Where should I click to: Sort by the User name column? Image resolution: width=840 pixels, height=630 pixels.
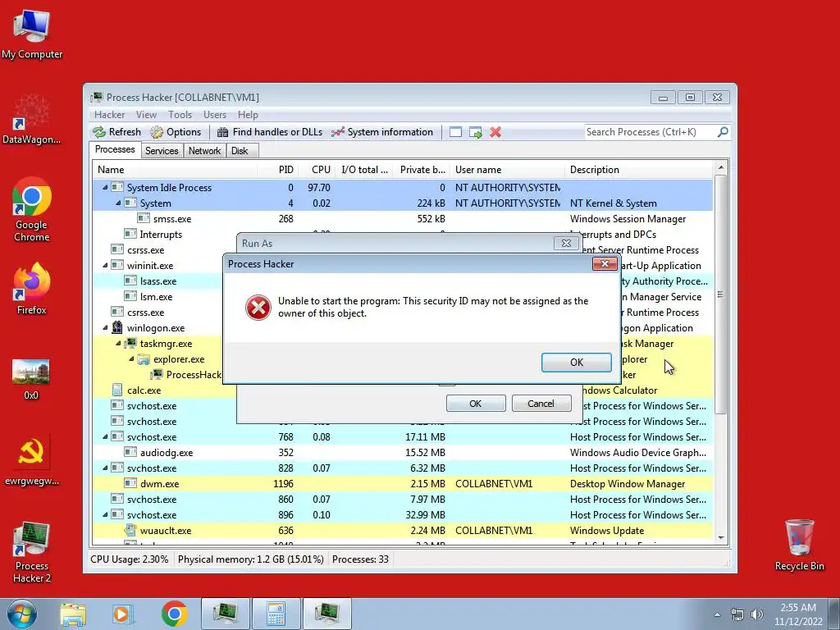tap(507, 170)
